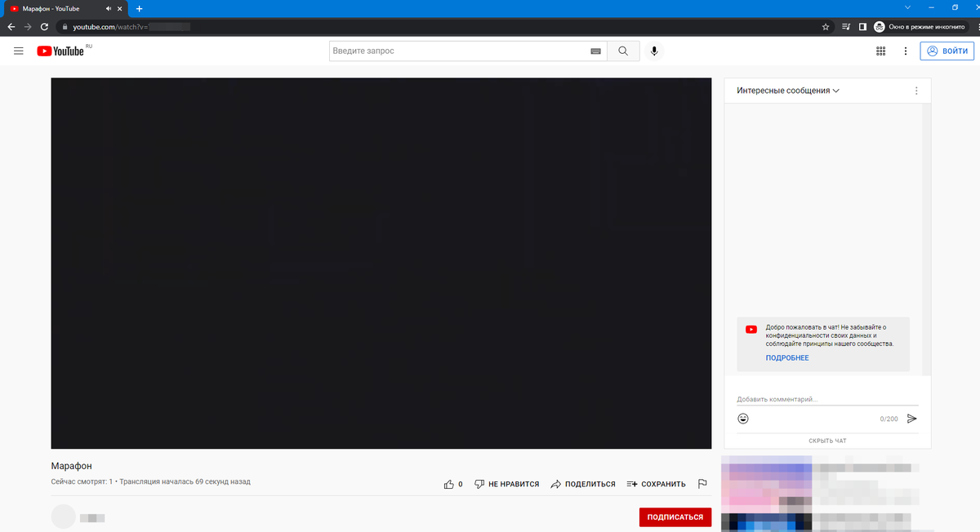980x532 pixels.
Task: Open the YouTube apps grid
Action: pyautogui.click(x=880, y=51)
